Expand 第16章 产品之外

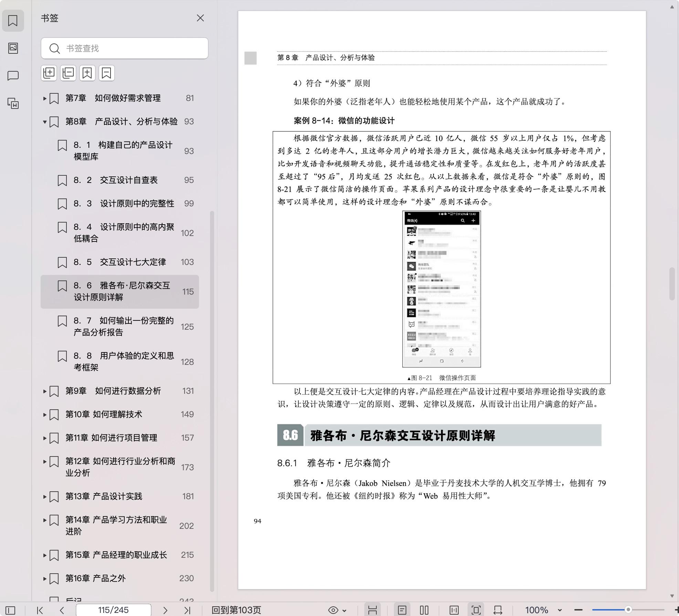[45, 579]
